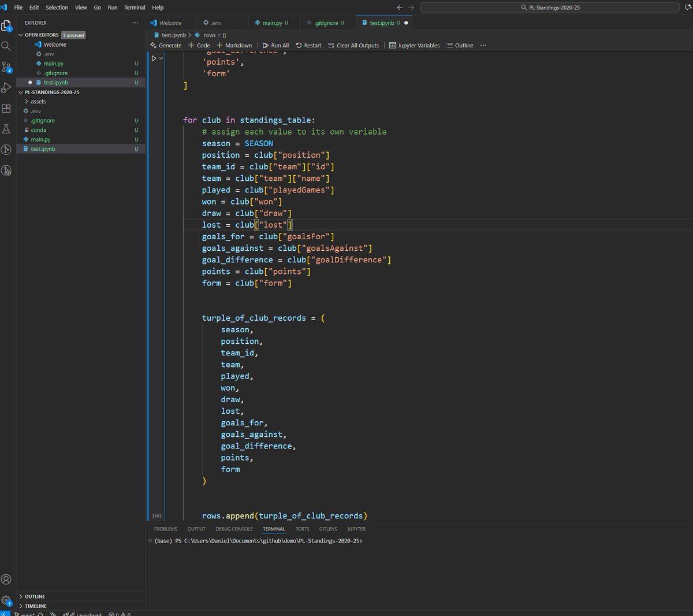Switch to the Welcome editor tab
Image resolution: width=693 pixels, height=616 pixels.
170,23
